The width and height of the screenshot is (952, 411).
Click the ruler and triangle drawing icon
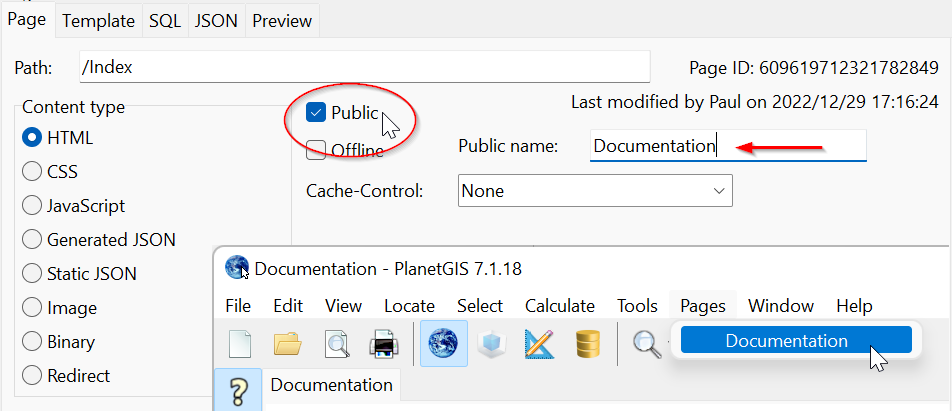pos(540,344)
